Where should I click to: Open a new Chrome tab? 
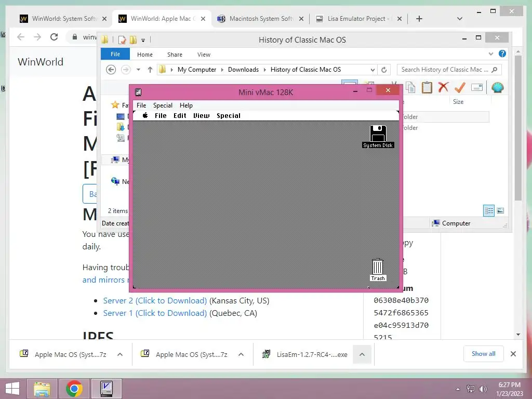click(x=419, y=19)
